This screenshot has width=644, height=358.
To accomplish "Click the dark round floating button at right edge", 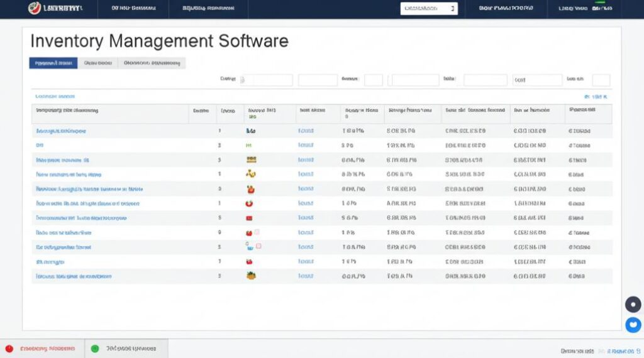I will coord(633,305).
